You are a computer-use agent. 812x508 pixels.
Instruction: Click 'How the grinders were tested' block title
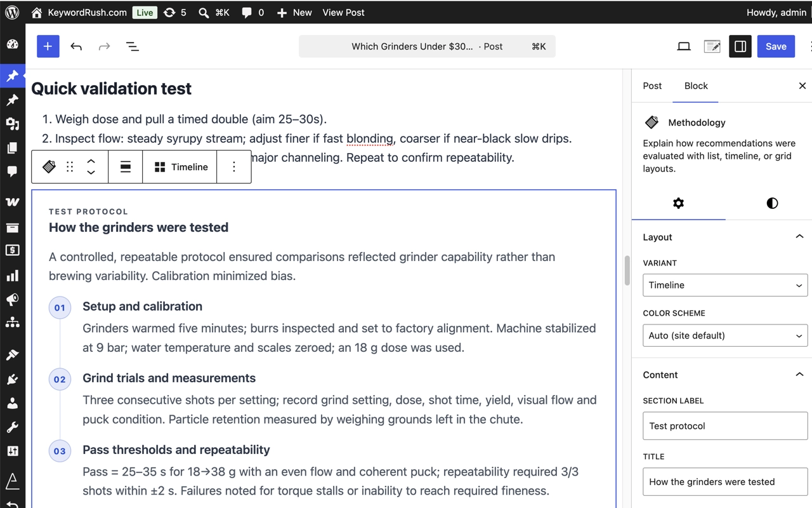pyautogui.click(x=138, y=227)
